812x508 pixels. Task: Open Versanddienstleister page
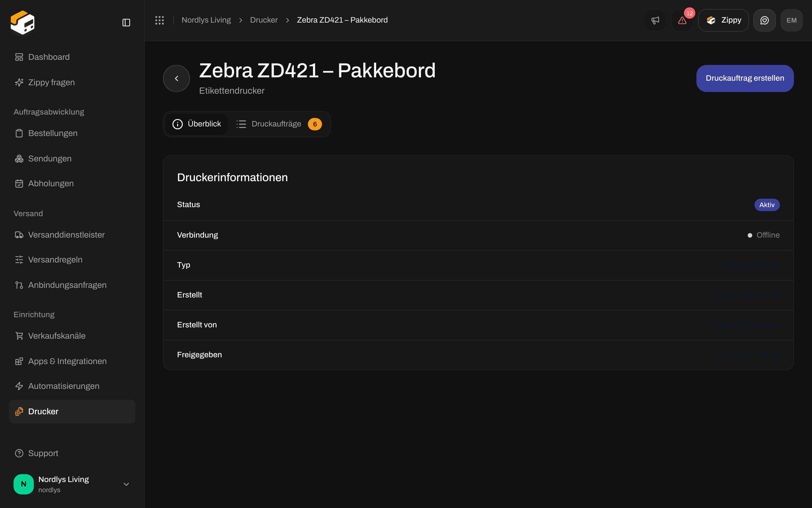point(72,235)
